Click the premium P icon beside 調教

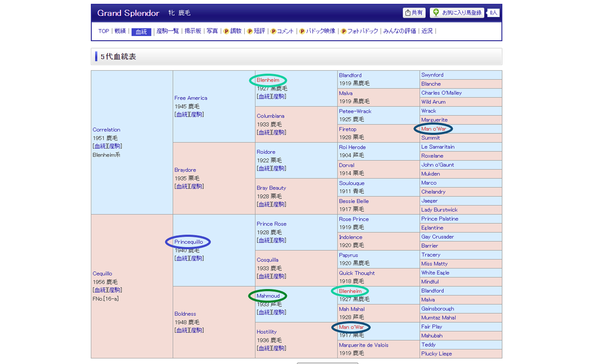tap(226, 31)
